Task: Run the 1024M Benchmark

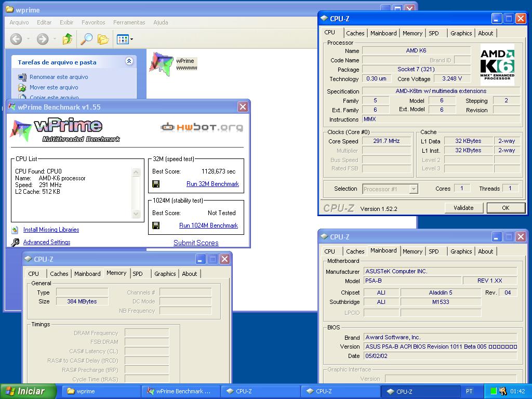Action: point(209,225)
